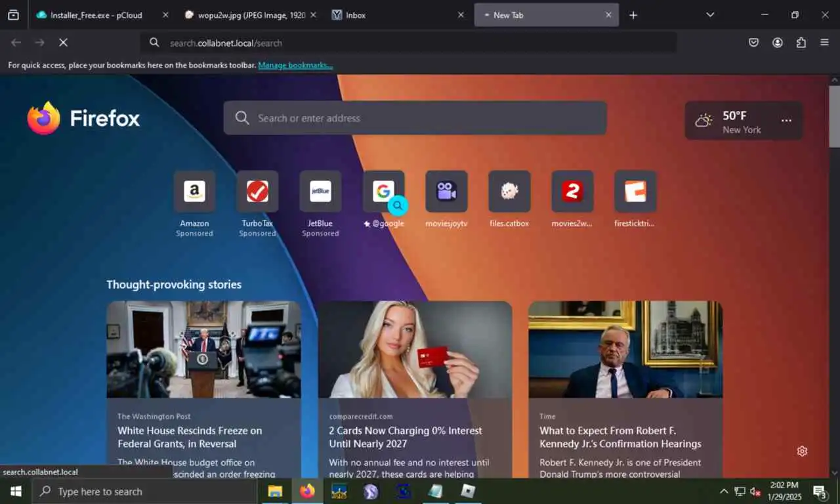Image resolution: width=840 pixels, height=504 pixels.
Task: Open the Firefox hamburger application menu
Action: pyautogui.click(x=825, y=43)
